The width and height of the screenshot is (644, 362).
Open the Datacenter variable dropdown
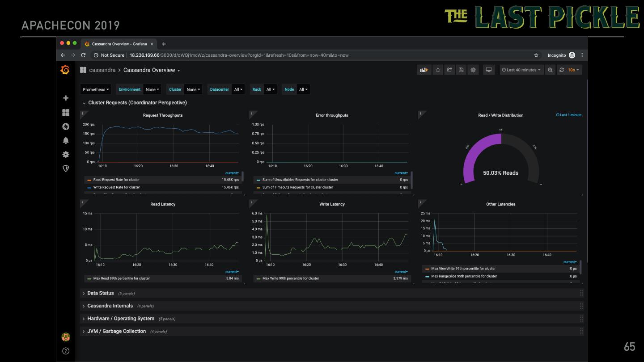(238, 89)
